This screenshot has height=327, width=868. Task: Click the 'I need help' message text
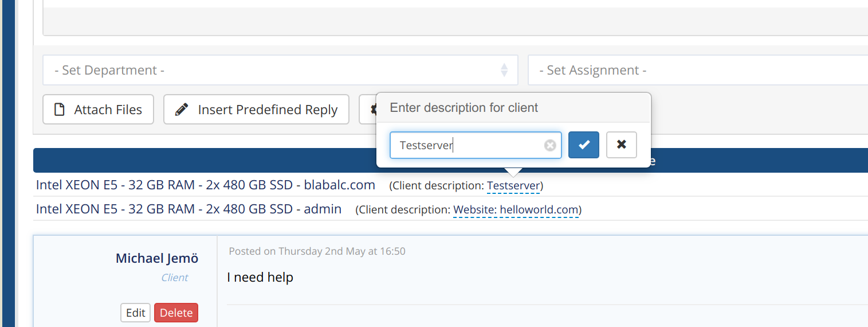click(x=260, y=277)
